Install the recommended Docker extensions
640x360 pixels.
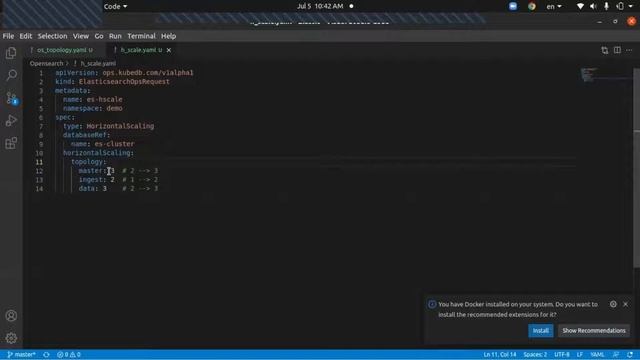point(540,330)
